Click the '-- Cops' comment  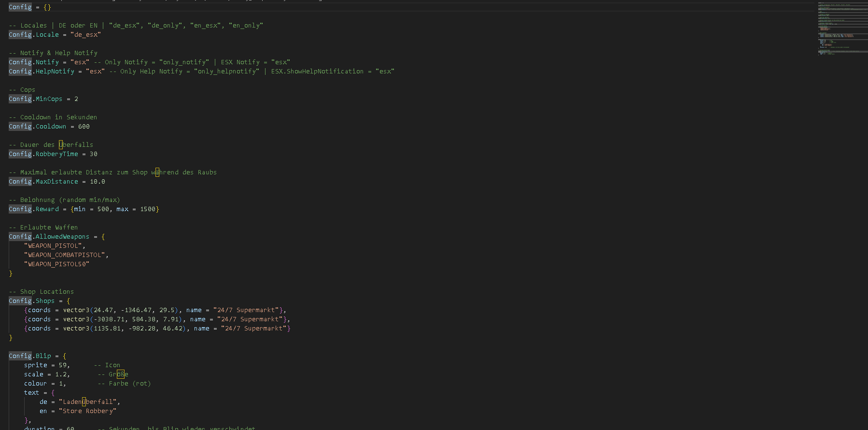tap(22, 90)
